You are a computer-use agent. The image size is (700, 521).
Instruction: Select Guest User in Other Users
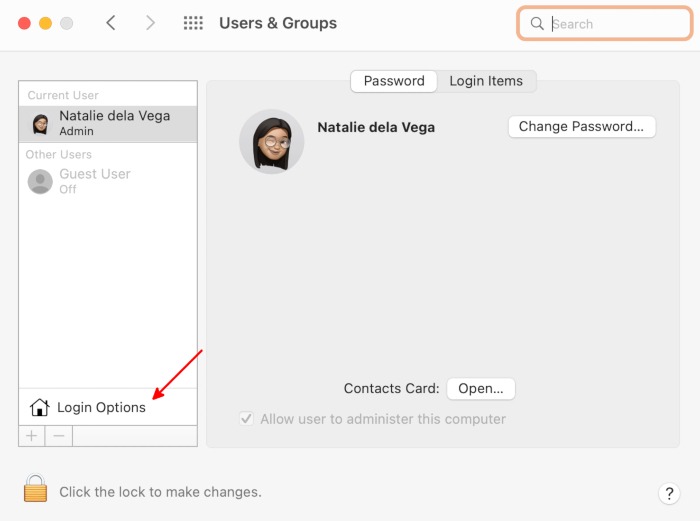click(95, 180)
